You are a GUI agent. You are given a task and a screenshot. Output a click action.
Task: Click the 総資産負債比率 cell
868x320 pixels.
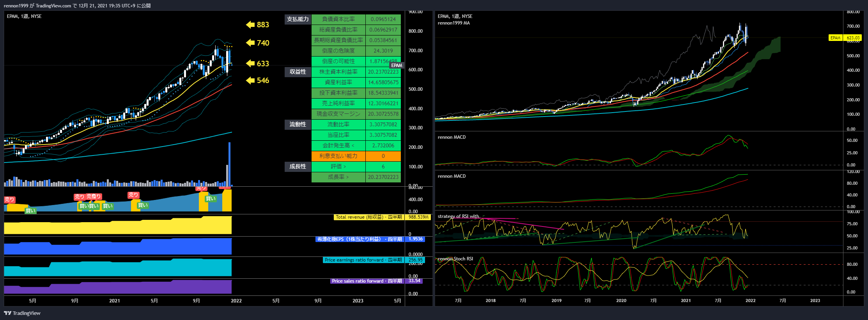338,30
